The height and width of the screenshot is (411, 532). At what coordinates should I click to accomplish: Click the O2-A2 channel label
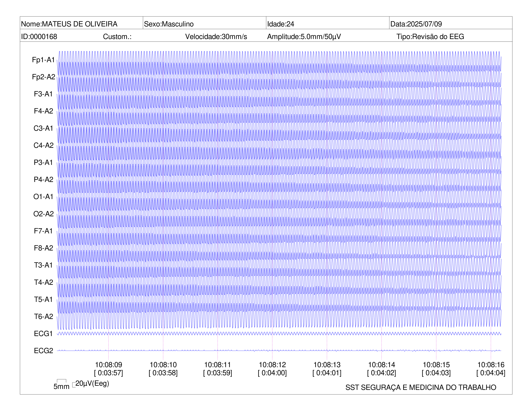(x=44, y=214)
